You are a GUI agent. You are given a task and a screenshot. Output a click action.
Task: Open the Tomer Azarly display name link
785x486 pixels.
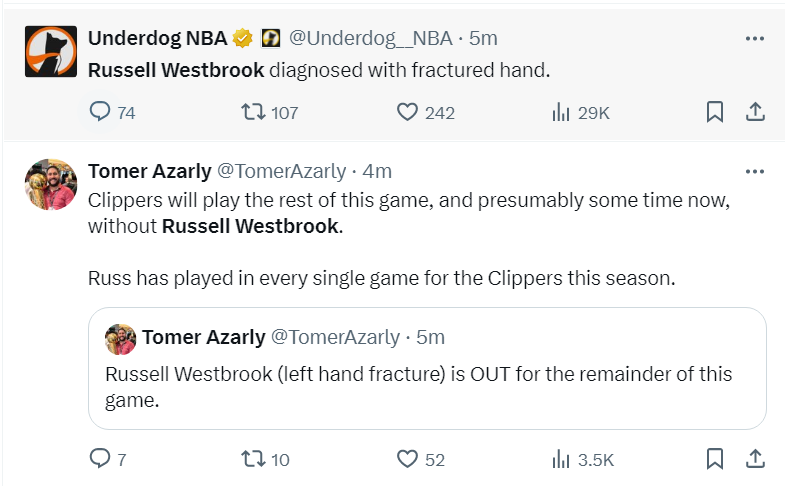[x=148, y=170]
